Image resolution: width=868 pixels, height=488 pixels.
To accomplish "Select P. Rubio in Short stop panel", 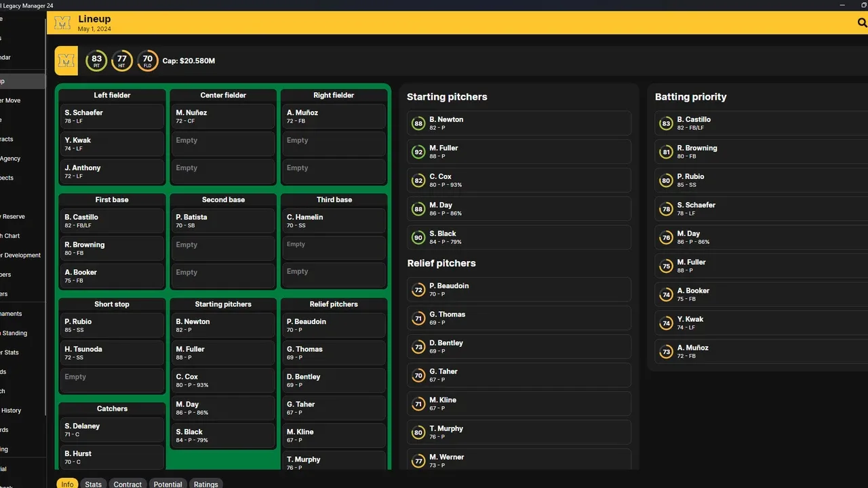I will pos(112,325).
